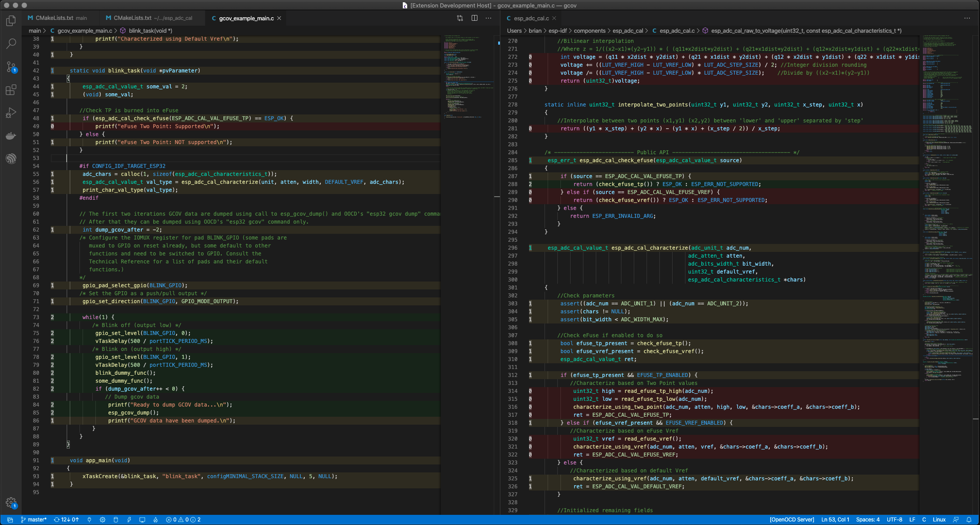Open the Run and Debug view
Image resolution: width=980 pixels, height=525 pixels.
(11, 113)
